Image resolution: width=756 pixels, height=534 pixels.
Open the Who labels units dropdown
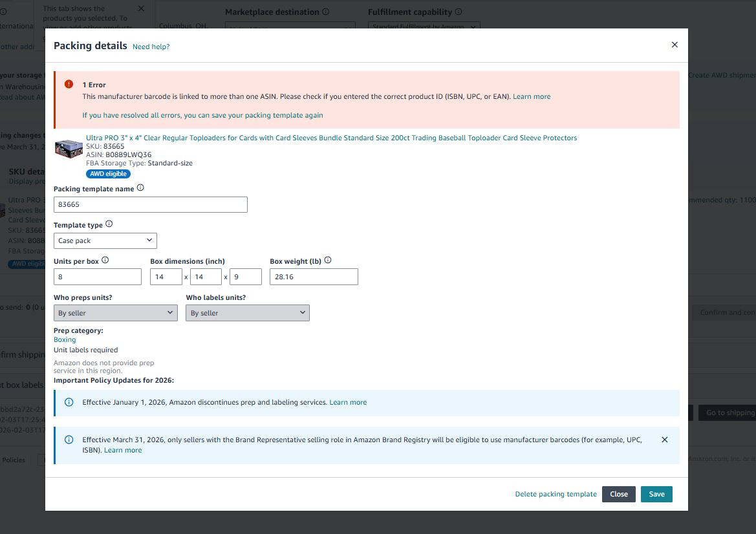[x=247, y=313]
